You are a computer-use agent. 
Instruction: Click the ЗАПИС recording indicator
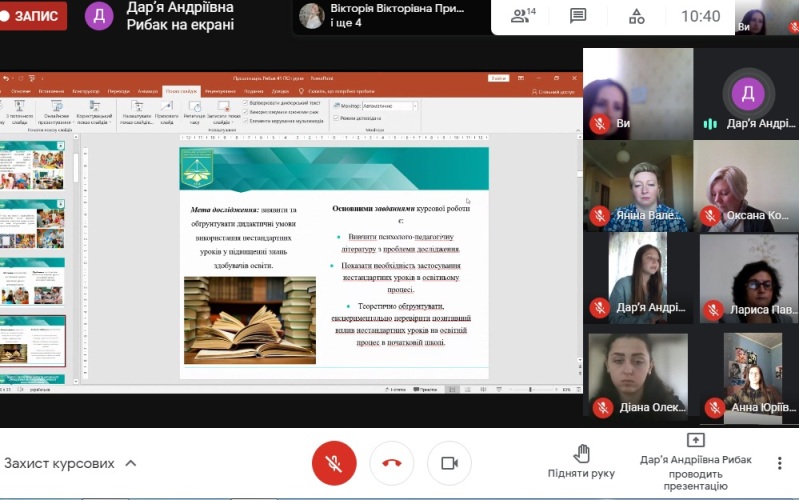pos(33,16)
